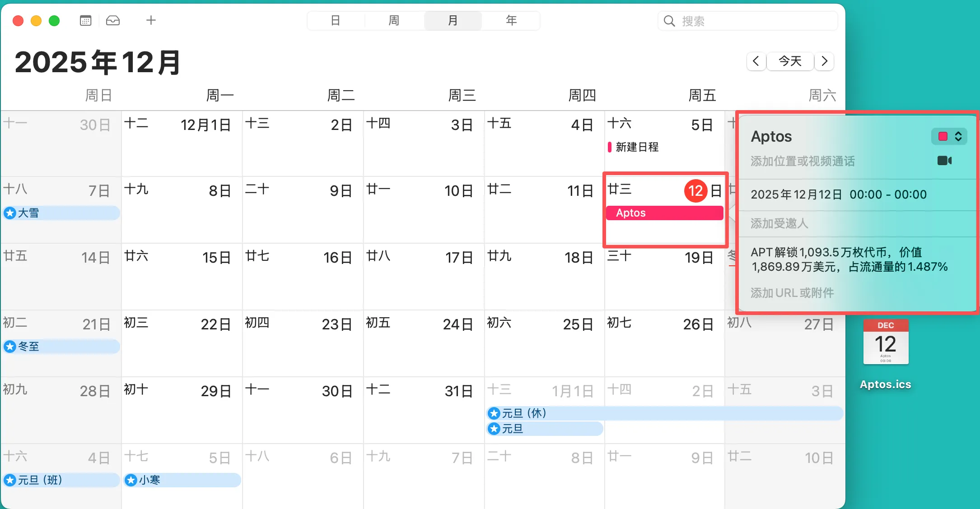Open the event calendar color dropdown
The height and width of the screenshot is (509, 980).
coord(949,137)
